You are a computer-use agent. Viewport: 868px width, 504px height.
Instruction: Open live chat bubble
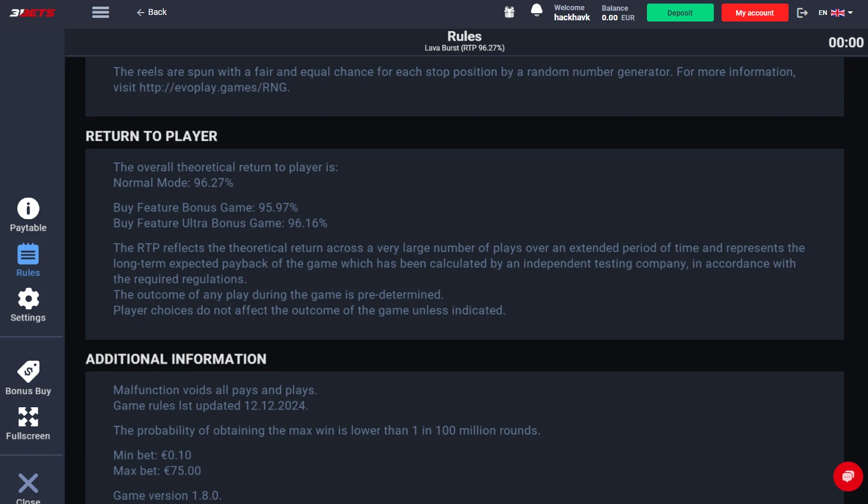pos(848,477)
